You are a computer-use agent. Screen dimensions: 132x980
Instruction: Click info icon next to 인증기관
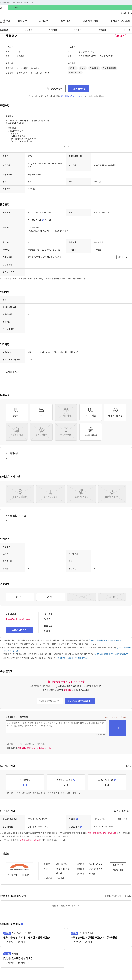[x=78, y=819]
